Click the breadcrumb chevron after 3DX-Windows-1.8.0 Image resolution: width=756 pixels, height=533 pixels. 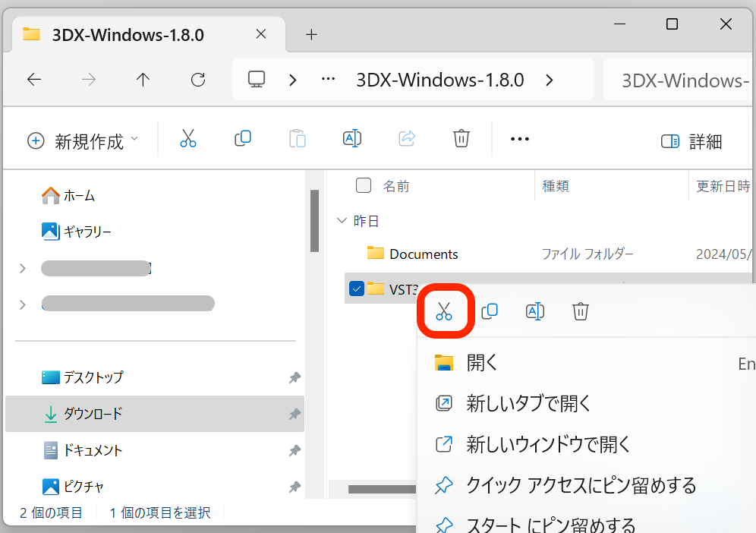(549, 79)
